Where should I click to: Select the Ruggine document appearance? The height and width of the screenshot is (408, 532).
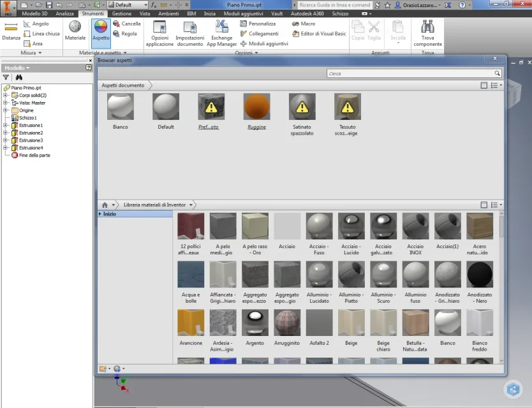pos(256,112)
